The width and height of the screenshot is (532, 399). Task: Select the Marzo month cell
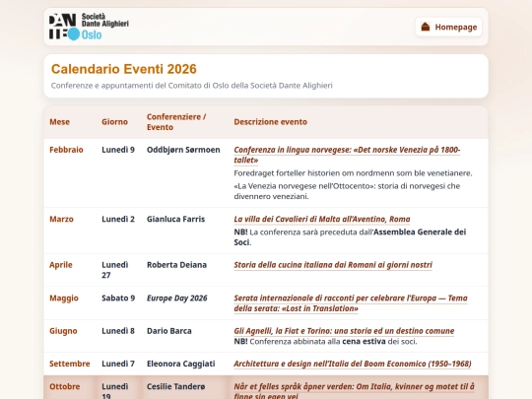61,219
